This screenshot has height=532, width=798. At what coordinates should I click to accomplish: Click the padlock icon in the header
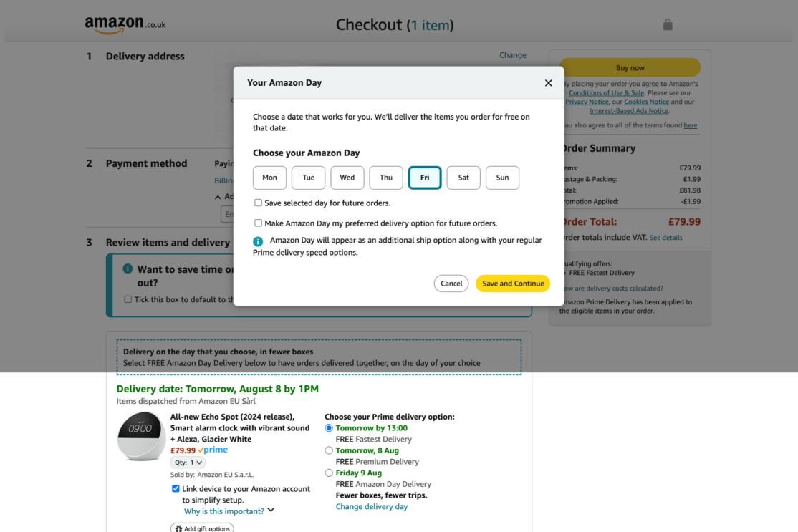pos(667,24)
